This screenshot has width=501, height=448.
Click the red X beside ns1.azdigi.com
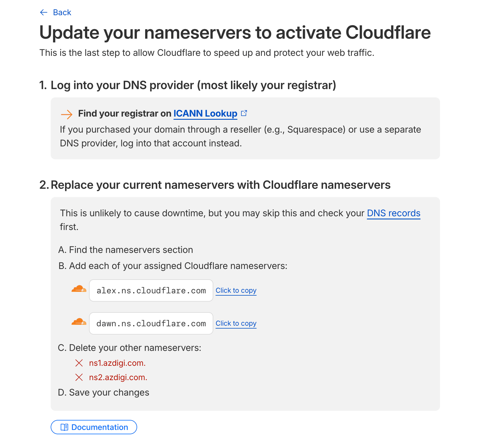click(79, 363)
